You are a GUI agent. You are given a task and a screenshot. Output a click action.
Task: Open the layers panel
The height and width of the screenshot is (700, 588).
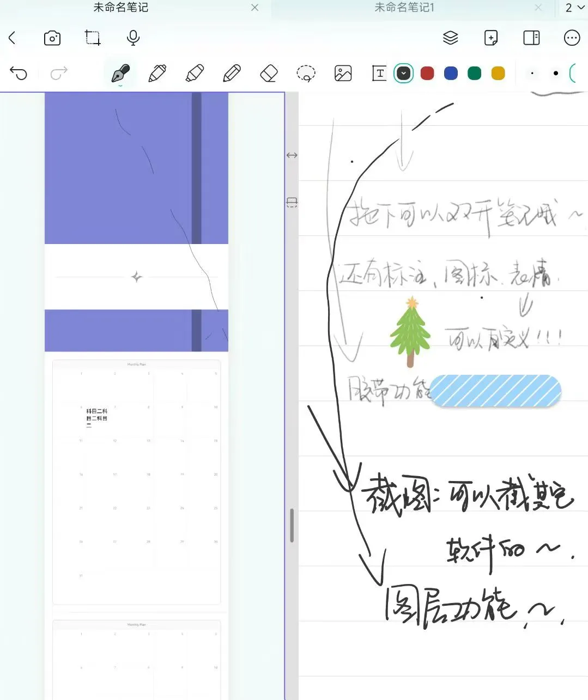pos(450,38)
